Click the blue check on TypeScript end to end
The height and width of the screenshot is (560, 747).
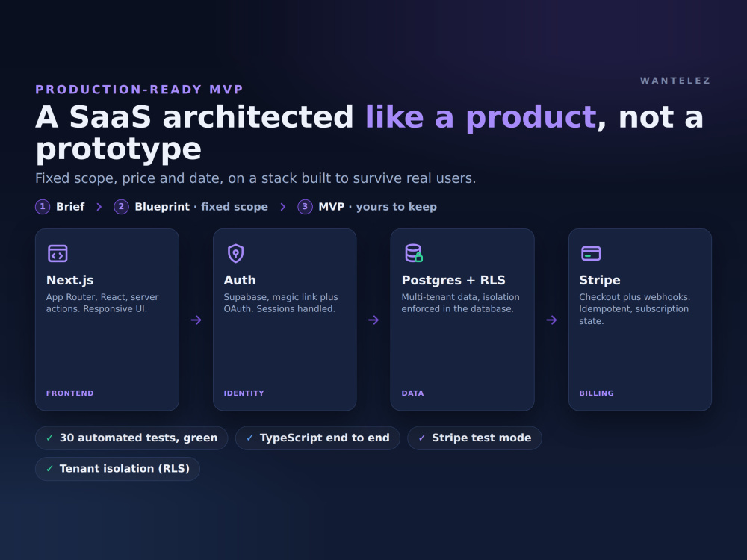[x=249, y=438]
